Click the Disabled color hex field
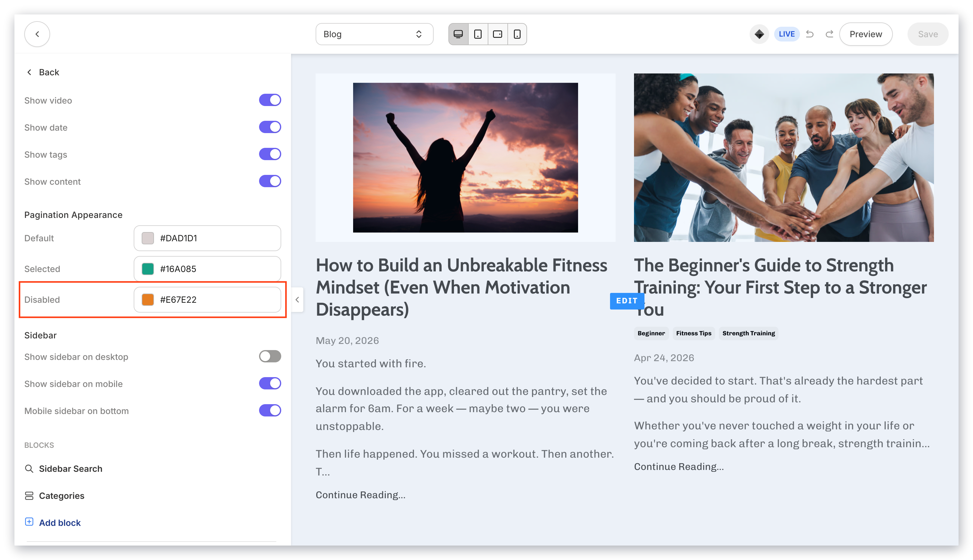 tap(207, 300)
